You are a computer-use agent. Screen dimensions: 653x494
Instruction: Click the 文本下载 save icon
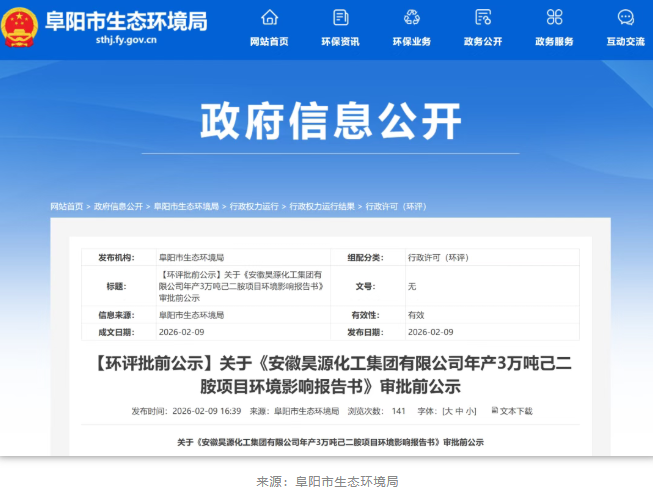pyautogui.click(x=494, y=411)
